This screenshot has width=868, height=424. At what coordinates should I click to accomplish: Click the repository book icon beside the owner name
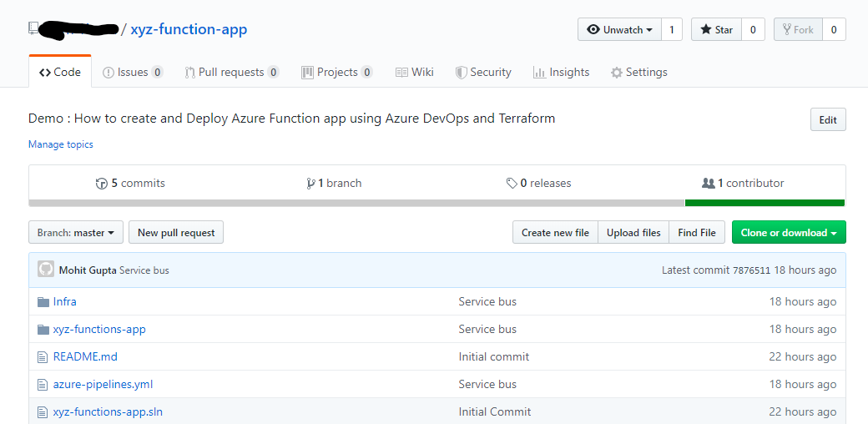pos(33,28)
